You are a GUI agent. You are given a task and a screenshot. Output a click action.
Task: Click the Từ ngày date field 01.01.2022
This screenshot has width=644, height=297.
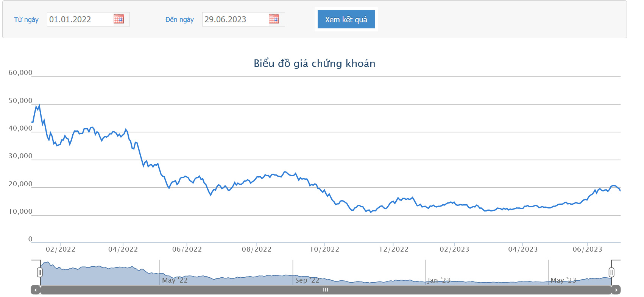point(88,19)
